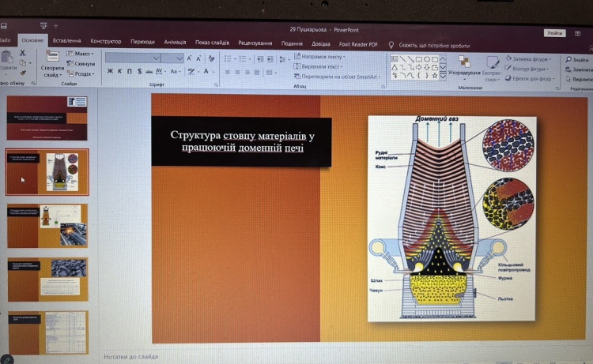Screen dimensions: 593x364
Task: Expand the Макет layout dropdown
Action: point(81,53)
